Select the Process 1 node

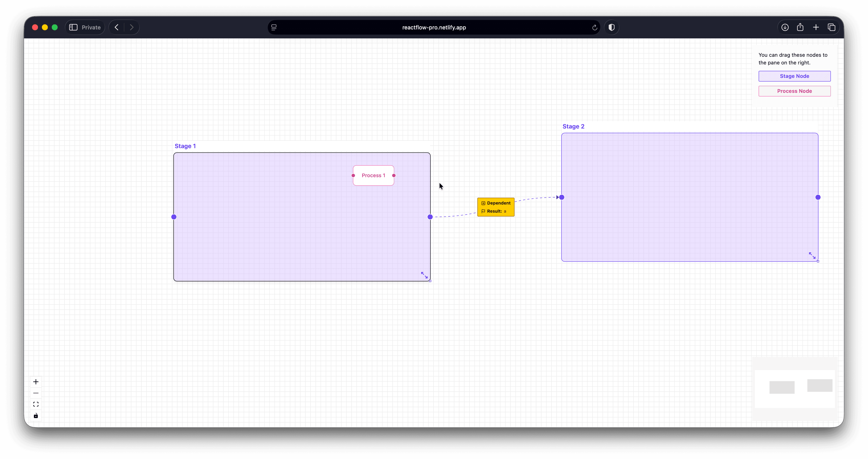point(373,175)
